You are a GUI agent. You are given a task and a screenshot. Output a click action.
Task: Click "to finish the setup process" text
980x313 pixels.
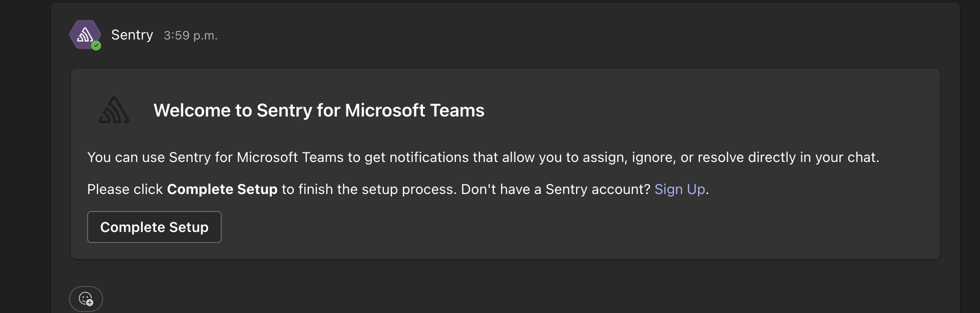pos(369,189)
